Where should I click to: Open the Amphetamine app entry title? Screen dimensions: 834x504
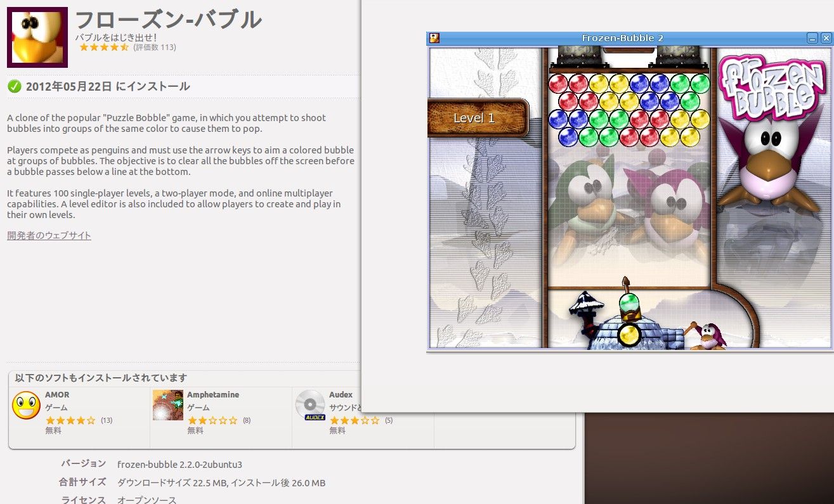pos(213,394)
